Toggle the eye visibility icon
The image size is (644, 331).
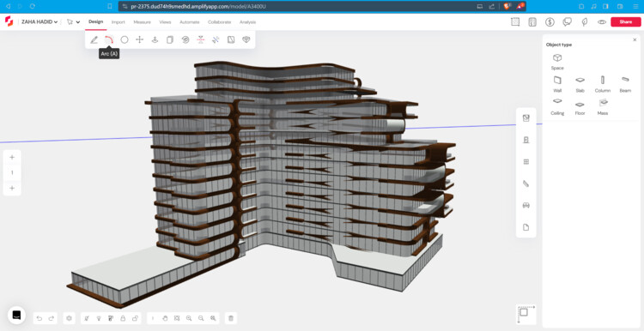tap(602, 22)
